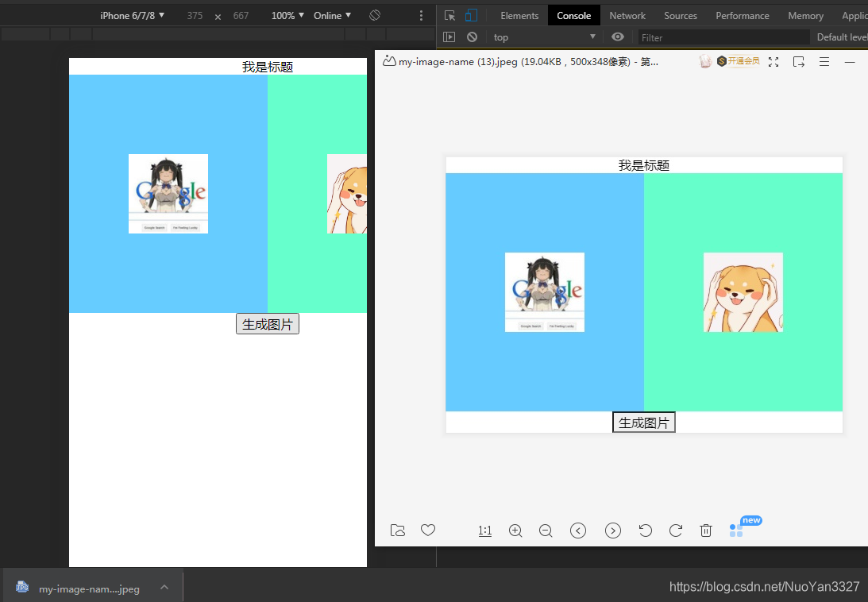Switch to the Console tab

coord(574,16)
